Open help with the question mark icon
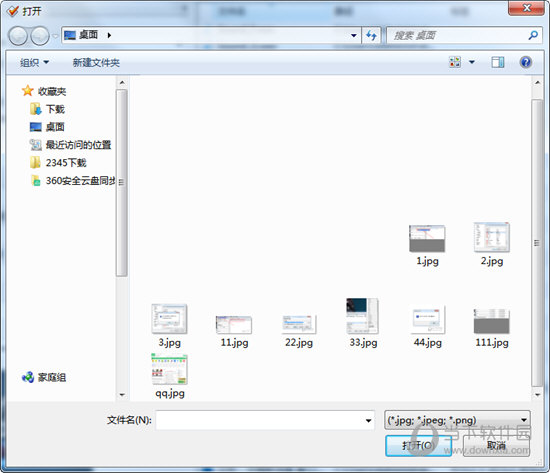The height and width of the screenshot is (473, 550). pyautogui.click(x=525, y=62)
